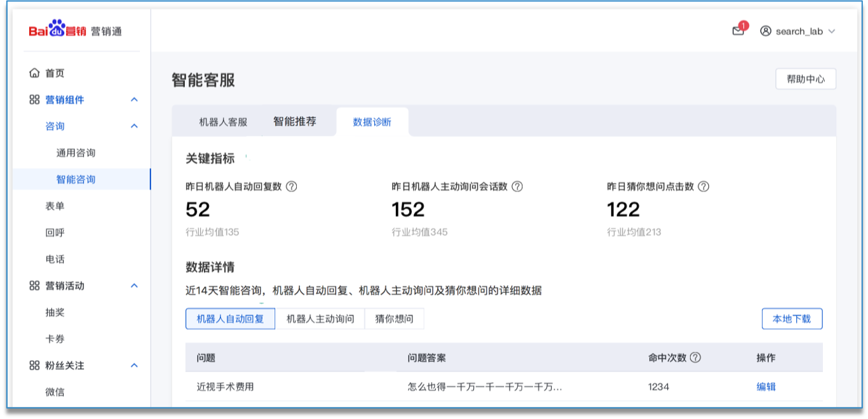Click help icon beside 昨日机器人自动回复数
The height and width of the screenshot is (419, 868).
[292, 187]
